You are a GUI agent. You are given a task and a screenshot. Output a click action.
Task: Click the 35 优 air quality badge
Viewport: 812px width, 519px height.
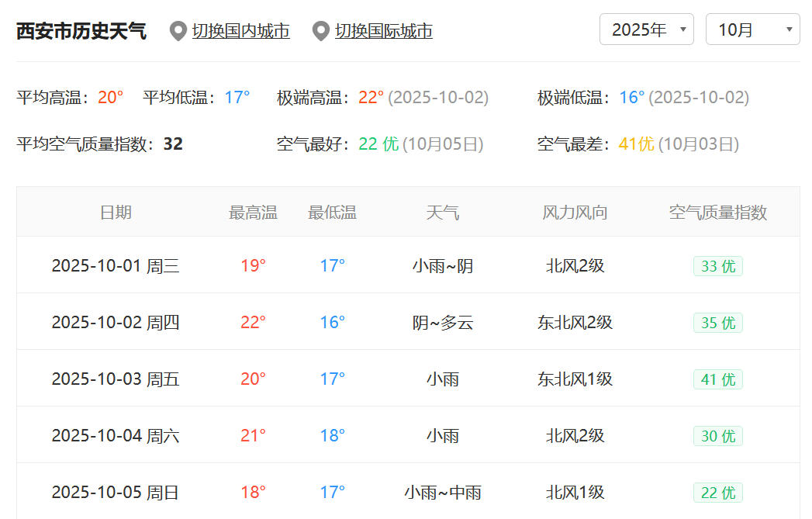717,323
